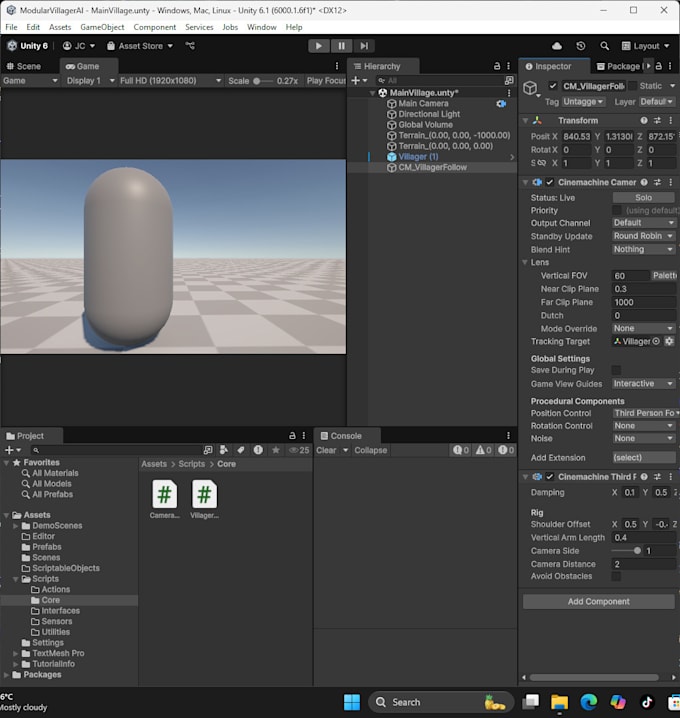Click the Solo button
Screen dimensions: 680x718
[x=643, y=197]
